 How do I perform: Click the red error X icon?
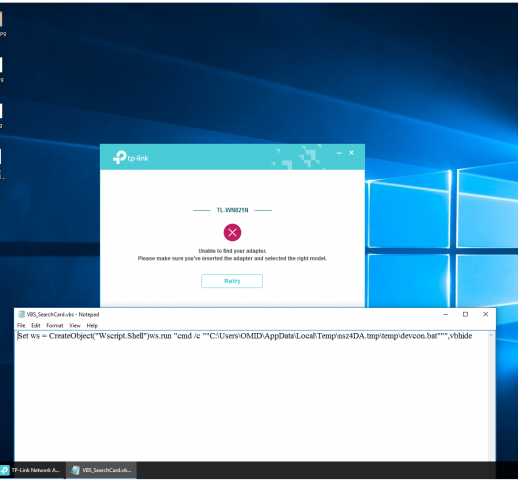coord(232,232)
